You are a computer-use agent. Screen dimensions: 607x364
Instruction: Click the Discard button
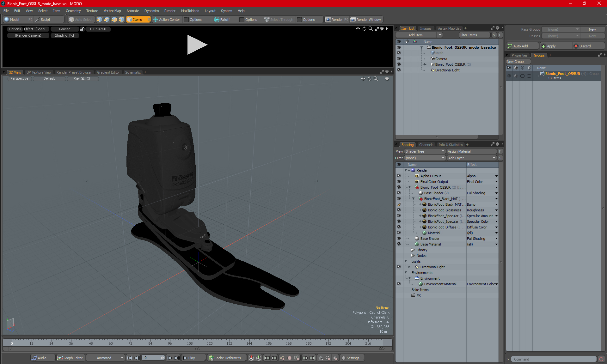tap(589, 46)
